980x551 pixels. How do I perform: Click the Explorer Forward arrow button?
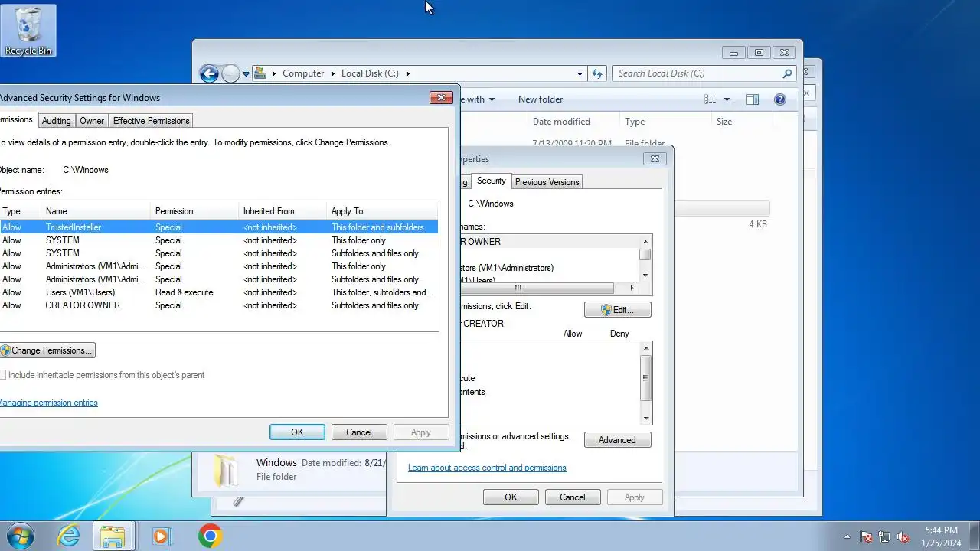(230, 73)
